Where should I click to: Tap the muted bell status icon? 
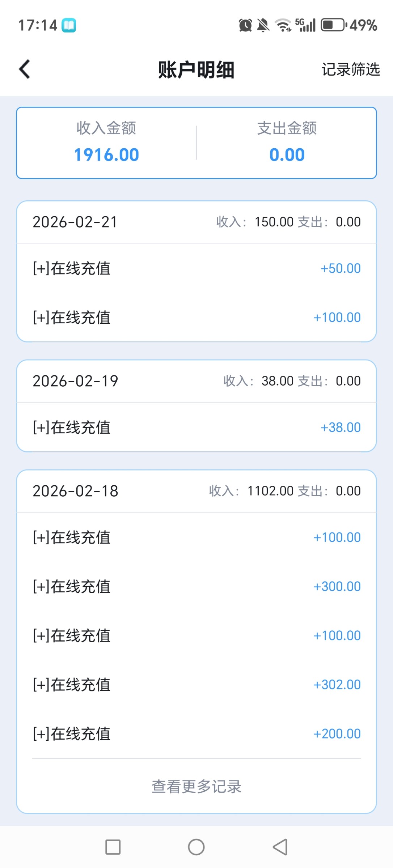[x=263, y=25]
